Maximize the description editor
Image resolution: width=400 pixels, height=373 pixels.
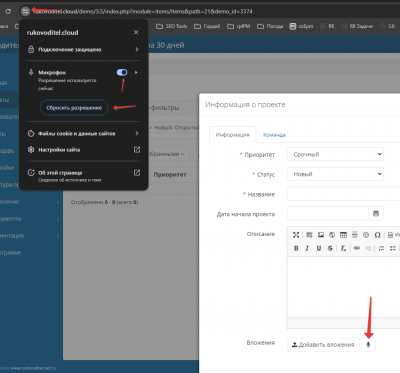pos(296,235)
